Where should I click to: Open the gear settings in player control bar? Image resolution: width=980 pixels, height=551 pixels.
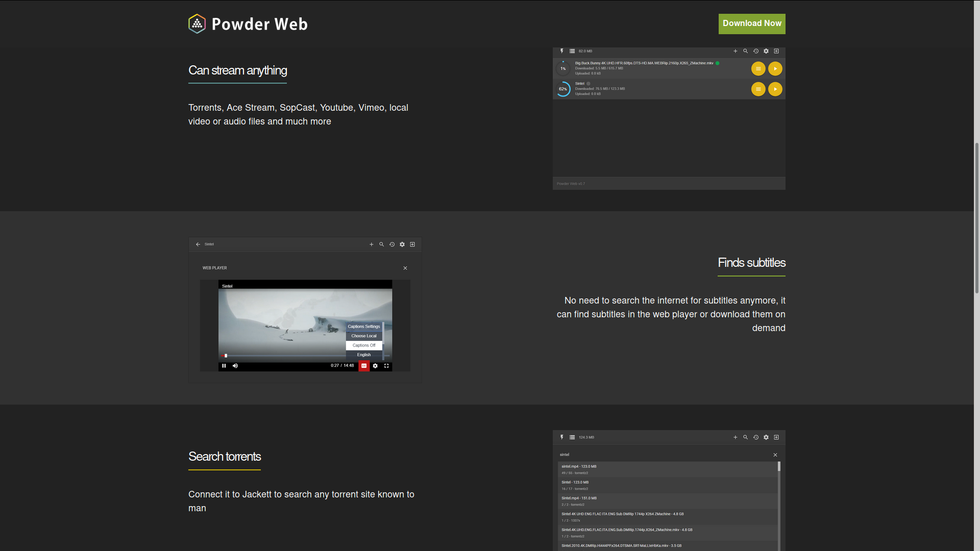(375, 366)
